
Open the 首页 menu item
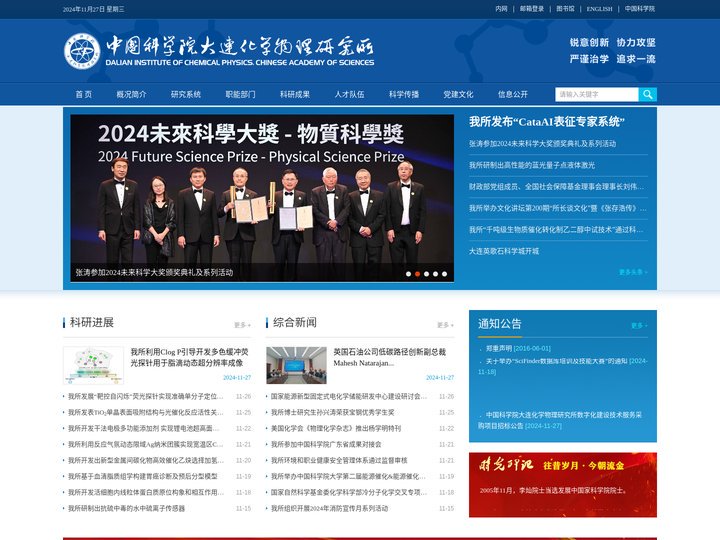(84, 95)
